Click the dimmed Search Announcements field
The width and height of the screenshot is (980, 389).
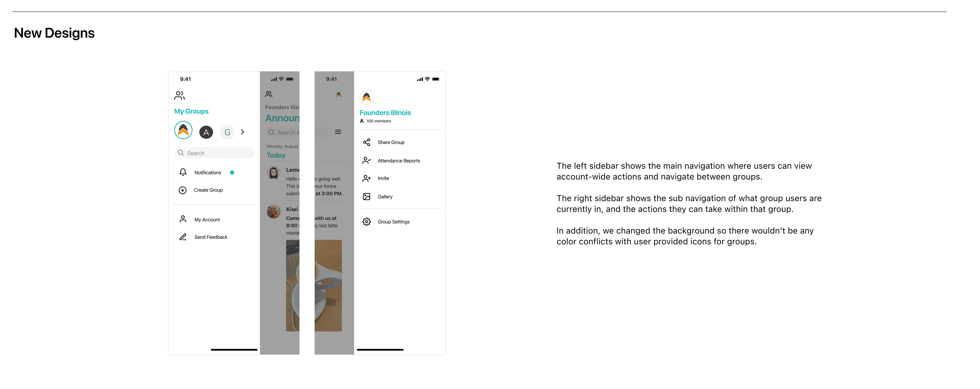[x=283, y=132]
